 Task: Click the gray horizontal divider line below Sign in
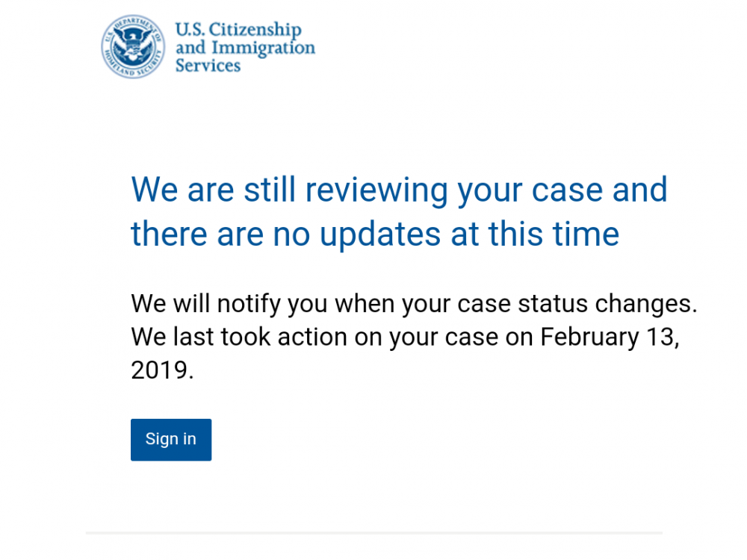[x=374, y=533]
